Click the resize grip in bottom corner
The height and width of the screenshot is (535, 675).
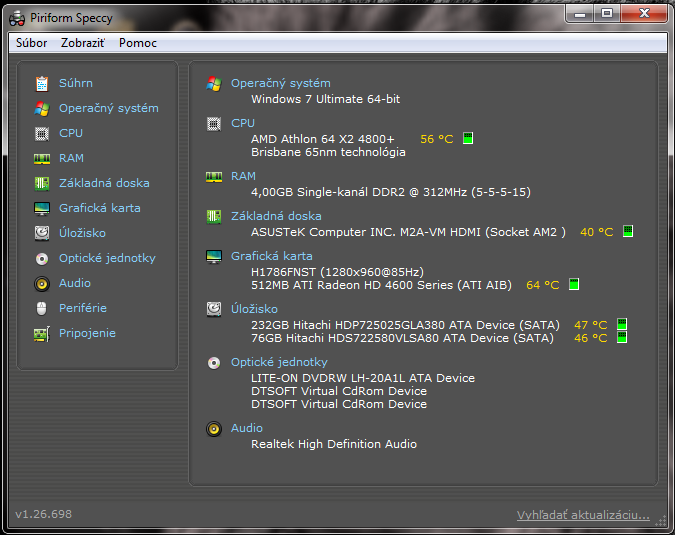click(x=660, y=522)
